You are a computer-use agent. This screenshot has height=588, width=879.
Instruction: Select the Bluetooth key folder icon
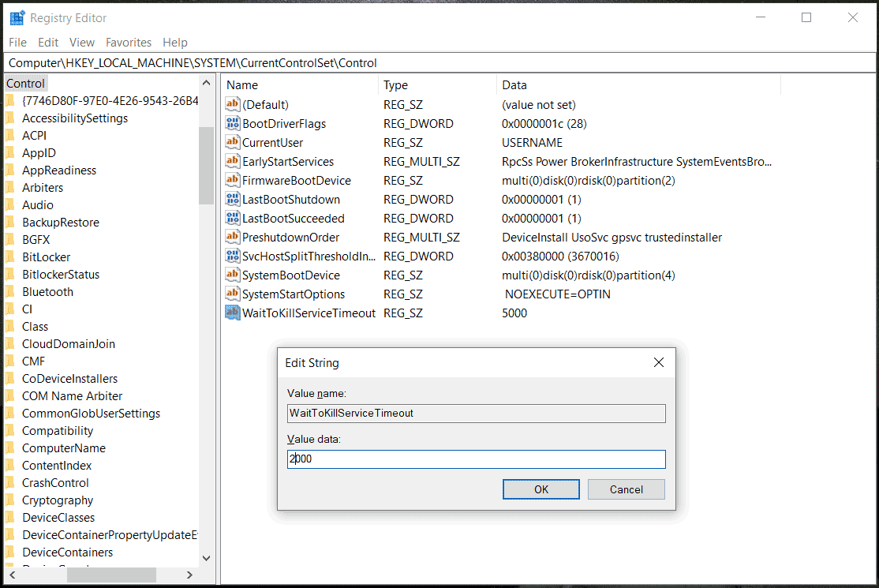(10, 292)
